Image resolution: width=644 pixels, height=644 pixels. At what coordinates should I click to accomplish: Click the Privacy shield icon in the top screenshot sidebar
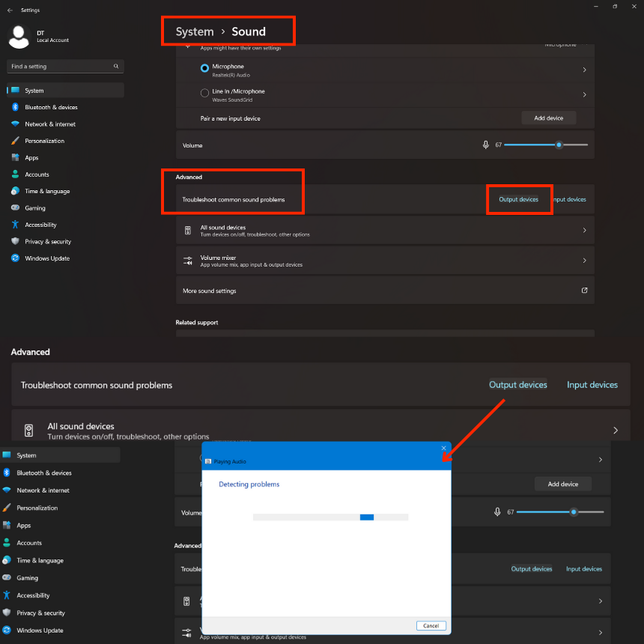coord(15,241)
